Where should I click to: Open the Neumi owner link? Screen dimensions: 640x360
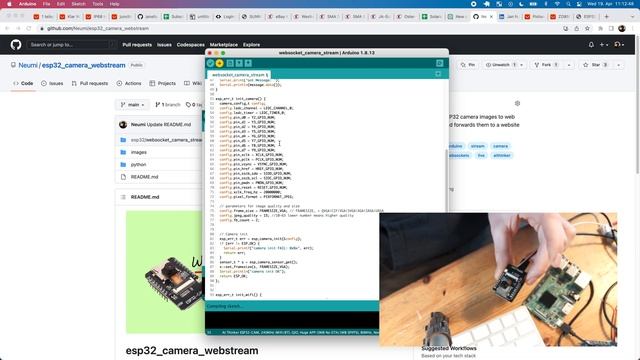coord(28,65)
